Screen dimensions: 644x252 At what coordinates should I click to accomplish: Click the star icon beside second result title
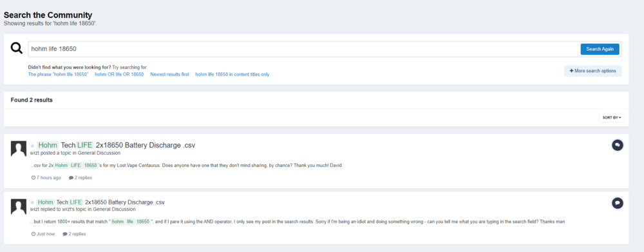32,202
